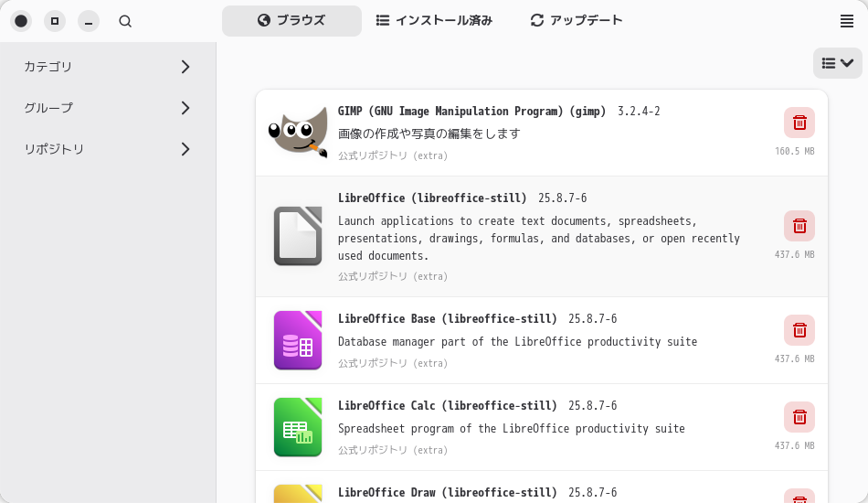Switch to the インストール済み tab
This screenshot has width=868, height=503.
pos(434,20)
